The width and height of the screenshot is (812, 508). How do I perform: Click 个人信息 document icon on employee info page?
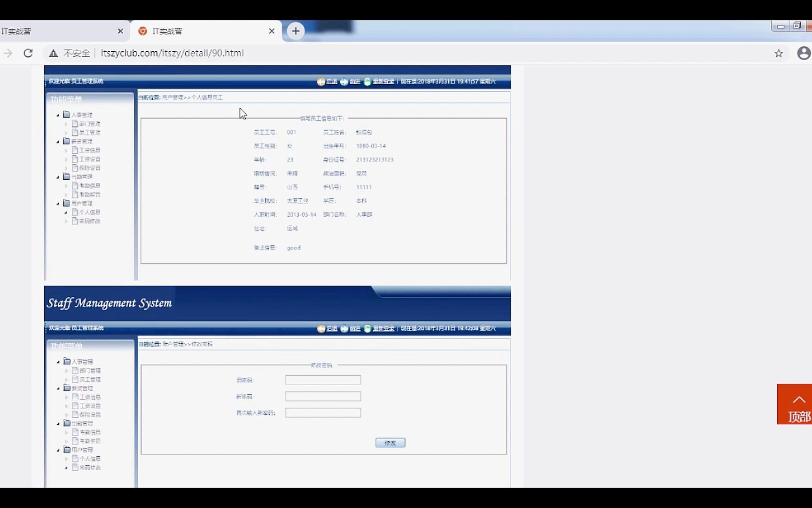point(75,212)
